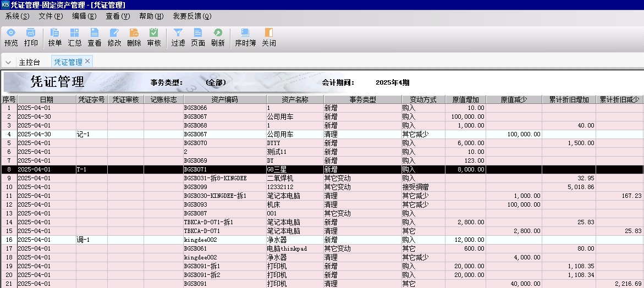Viewport: 644px width, 288px height.
Task: Expand the tab list chevron beside 主控台
Action: (x=8, y=62)
